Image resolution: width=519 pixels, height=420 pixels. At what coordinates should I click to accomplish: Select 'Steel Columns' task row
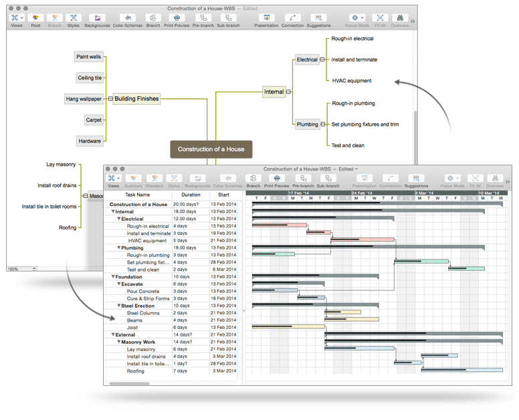[x=171, y=313]
